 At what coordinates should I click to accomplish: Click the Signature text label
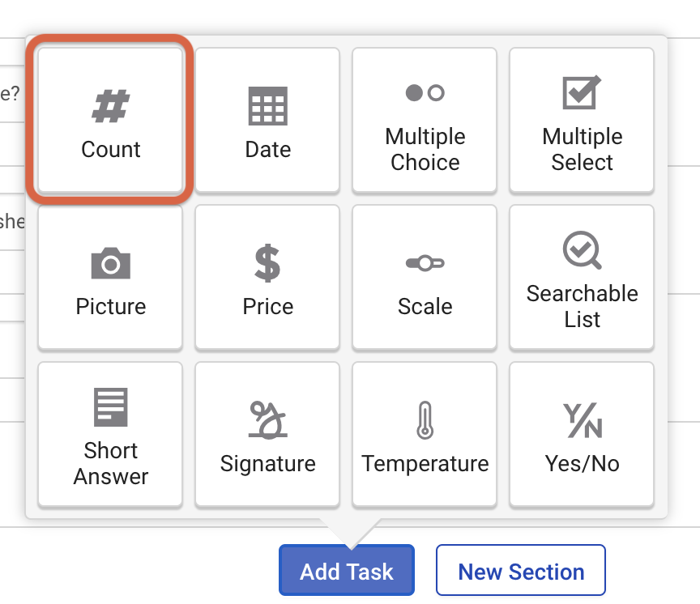click(268, 465)
